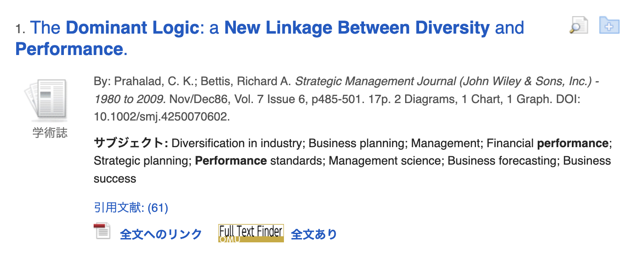Click the Strategic planning subject term
Screen dimensions: 644x262
pyautogui.click(x=141, y=161)
